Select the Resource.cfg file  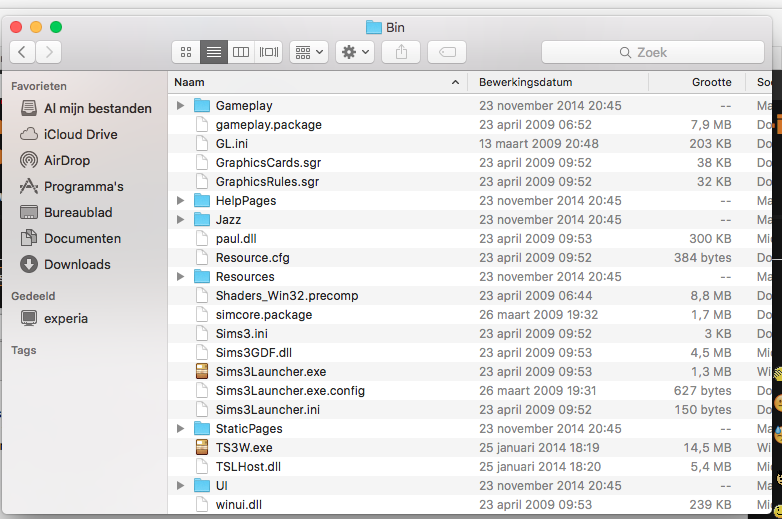(252, 257)
